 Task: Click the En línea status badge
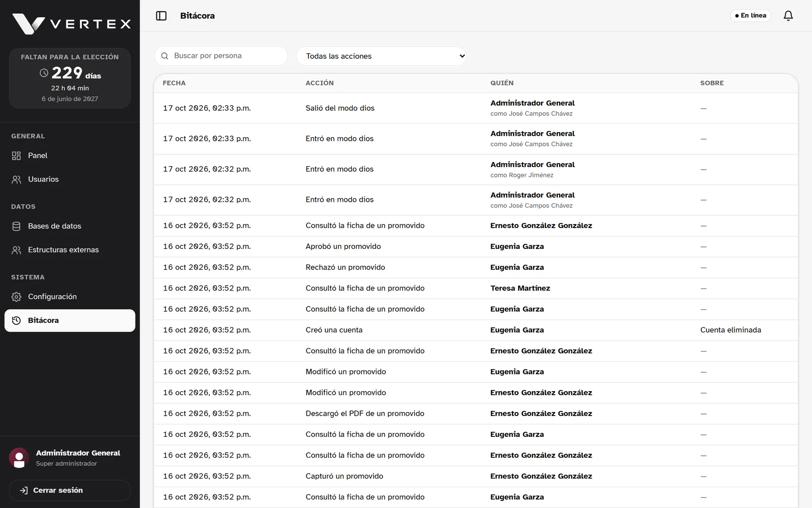point(751,16)
